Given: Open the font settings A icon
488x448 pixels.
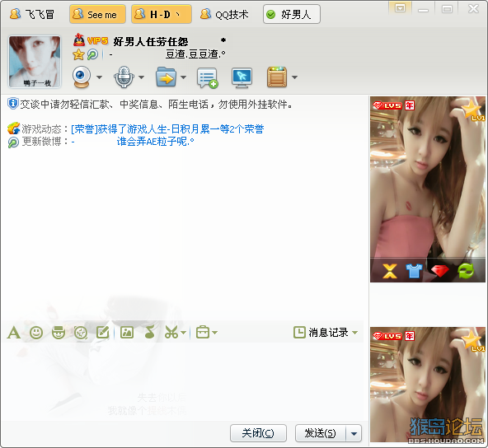Looking at the screenshot, I should [x=14, y=333].
